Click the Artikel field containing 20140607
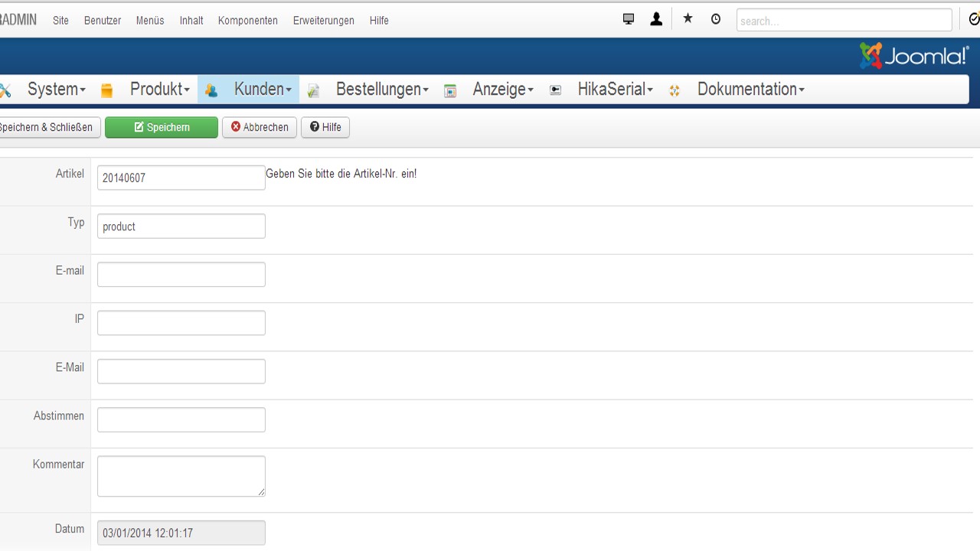This screenshot has width=980, height=551. point(181,178)
